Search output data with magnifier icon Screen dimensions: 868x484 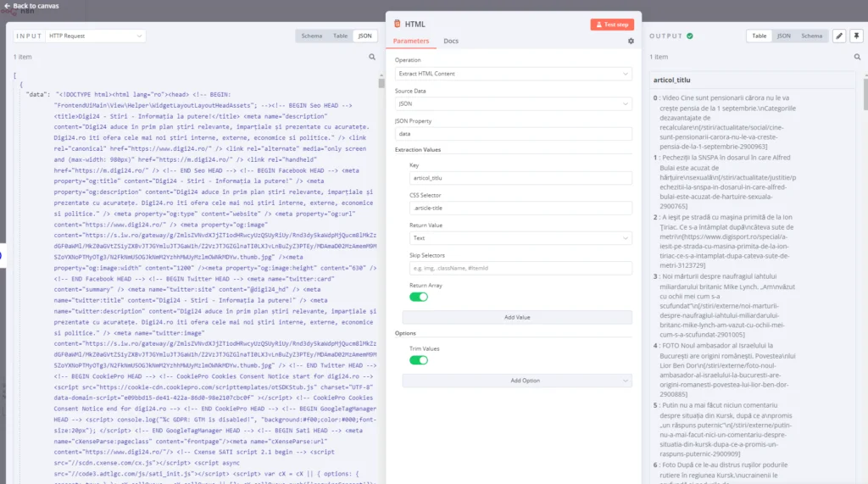(858, 57)
